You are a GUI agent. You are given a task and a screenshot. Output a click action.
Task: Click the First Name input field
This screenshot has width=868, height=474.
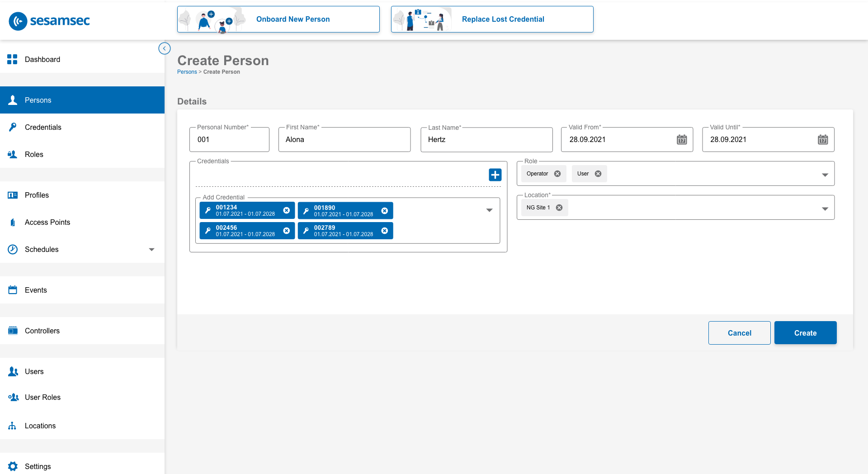(x=344, y=140)
